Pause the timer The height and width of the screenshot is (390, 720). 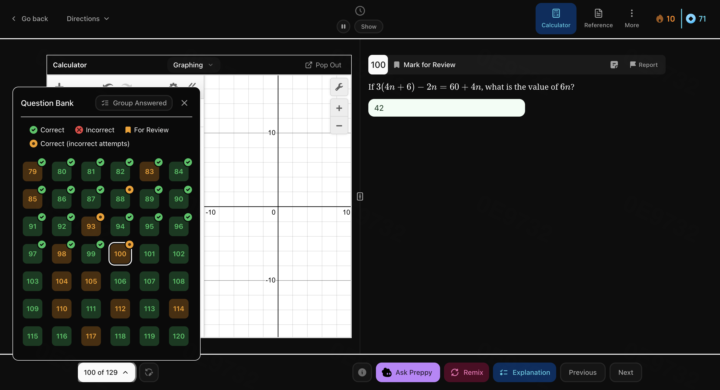(x=343, y=27)
